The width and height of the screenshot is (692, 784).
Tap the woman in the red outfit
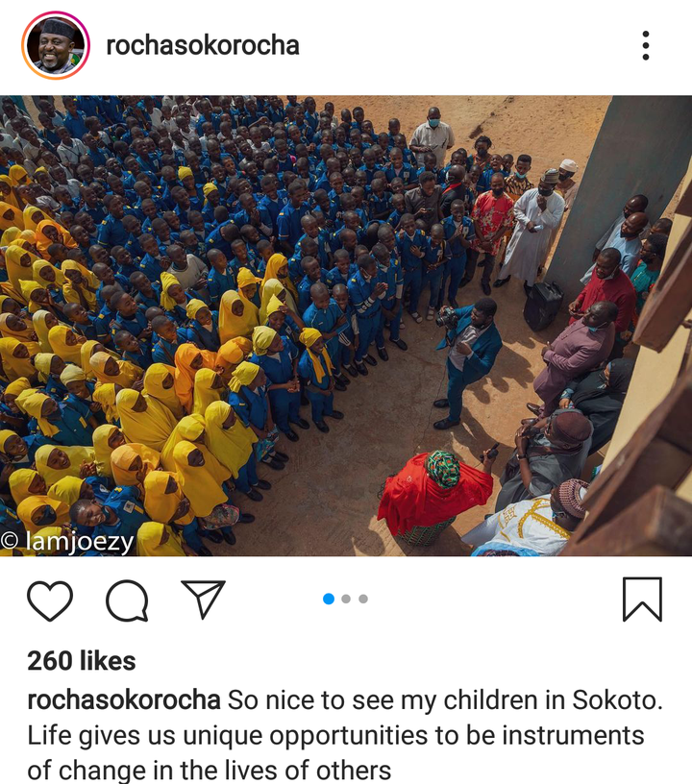[434, 495]
